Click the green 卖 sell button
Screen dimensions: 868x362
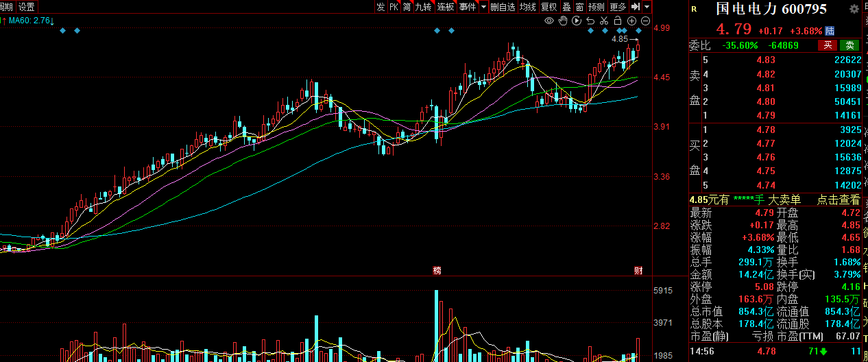point(849,45)
